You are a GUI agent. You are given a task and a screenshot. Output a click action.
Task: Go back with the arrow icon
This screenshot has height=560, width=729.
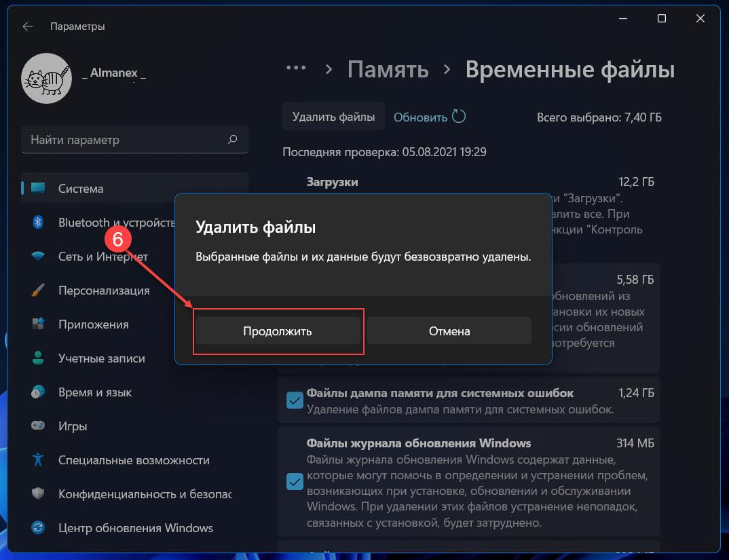(x=27, y=26)
